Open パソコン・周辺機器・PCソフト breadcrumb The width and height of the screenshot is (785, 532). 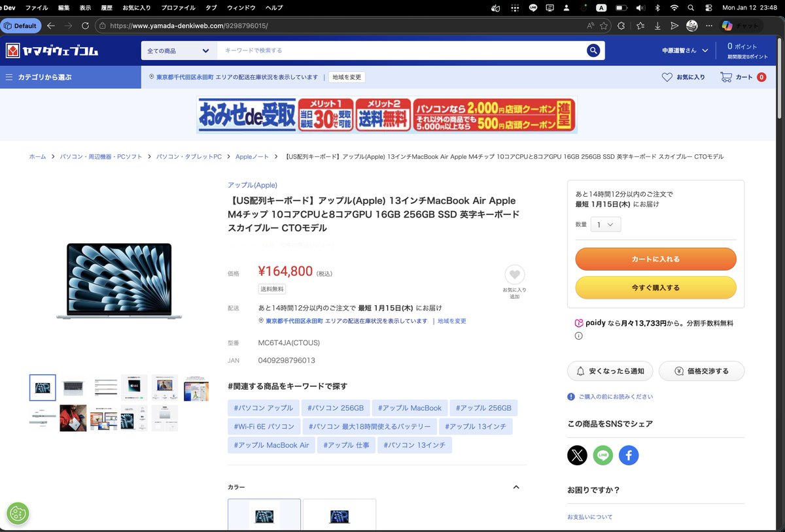[x=101, y=157]
